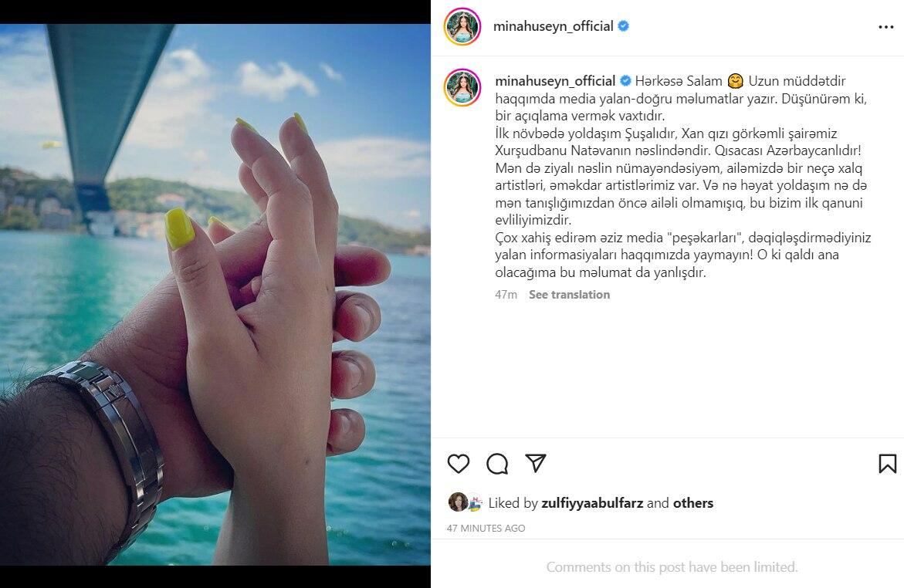Click the 47m time label under caption
Screen dimensions: 904x588
tap(506, 295)
